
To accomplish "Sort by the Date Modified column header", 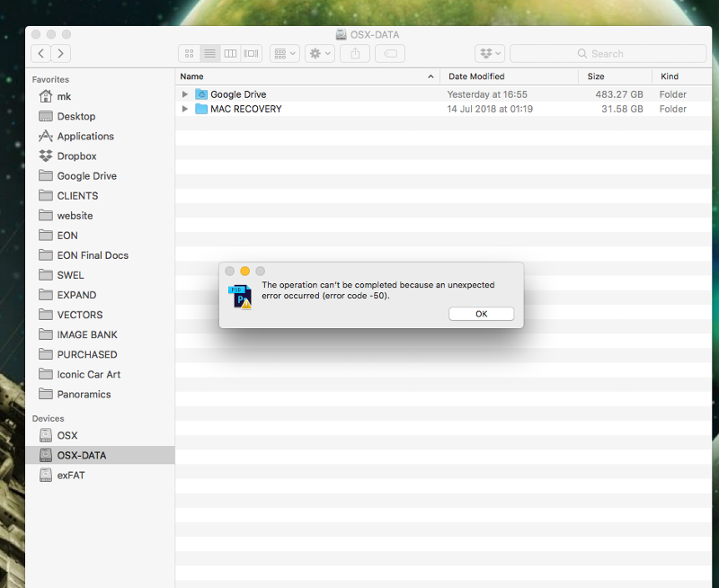I will tap(509, 76).
